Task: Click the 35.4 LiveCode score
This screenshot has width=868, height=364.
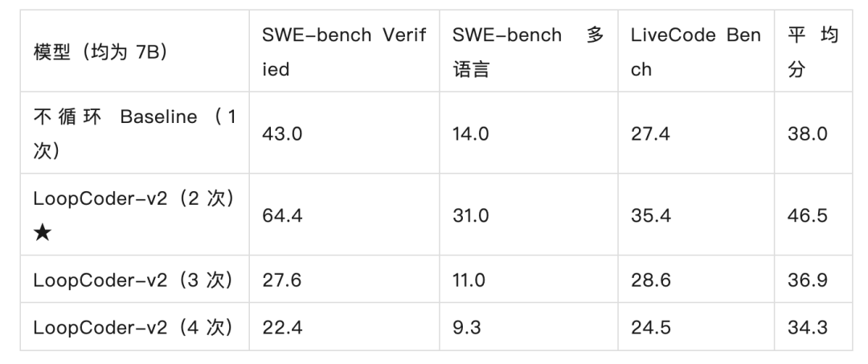Action: [651, 215]
